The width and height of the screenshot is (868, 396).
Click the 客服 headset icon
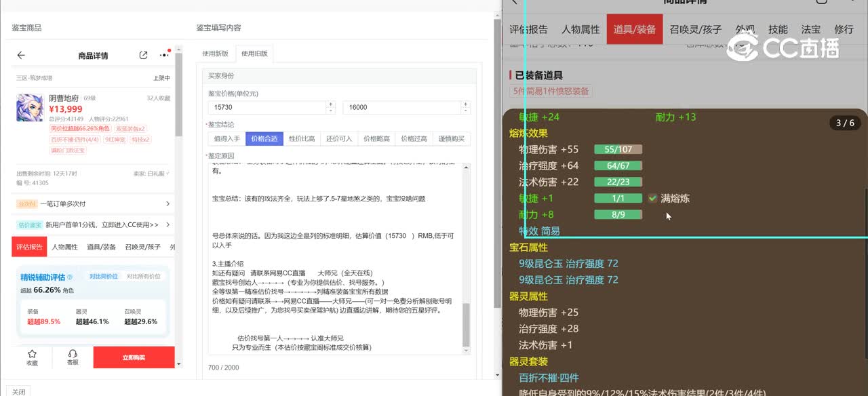pyautogui.click(x=73, y=354)
